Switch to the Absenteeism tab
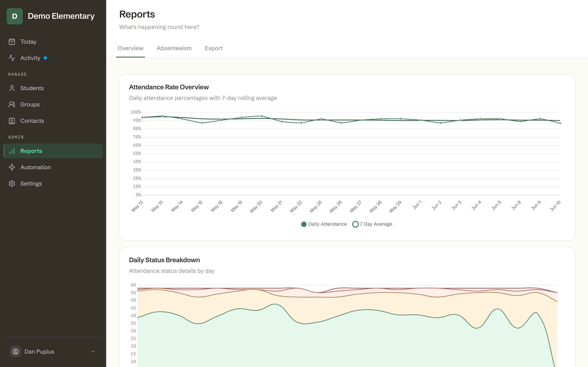588x367 pixels. click(174, 48)
